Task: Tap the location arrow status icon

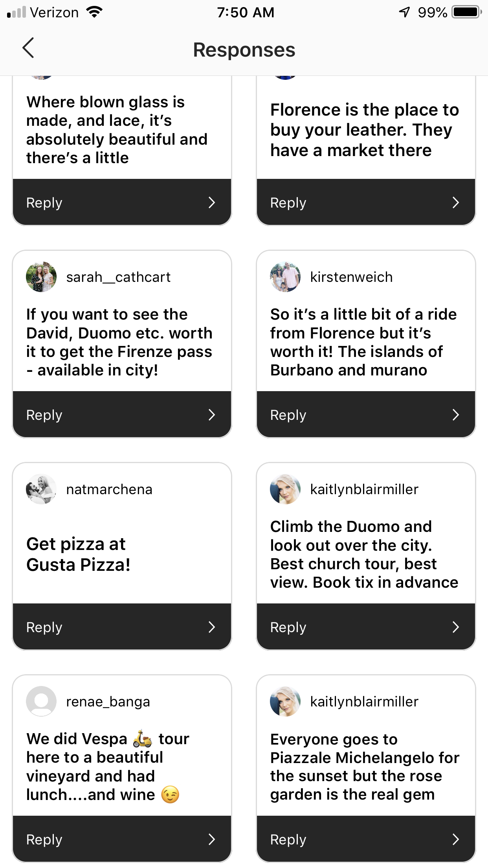Action: [x=404, y=12]
